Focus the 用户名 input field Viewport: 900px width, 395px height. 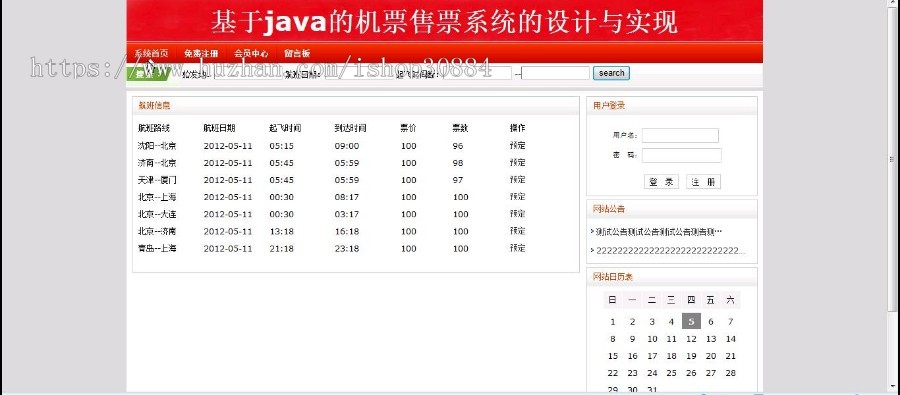(x=680, y=135)
